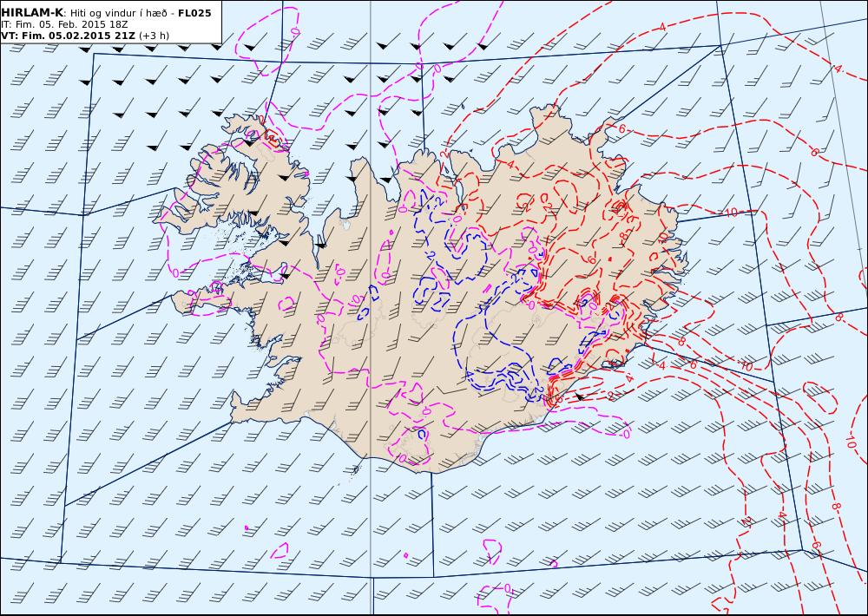Select the 'Hiti og vindur í hæð' title text

120,13
